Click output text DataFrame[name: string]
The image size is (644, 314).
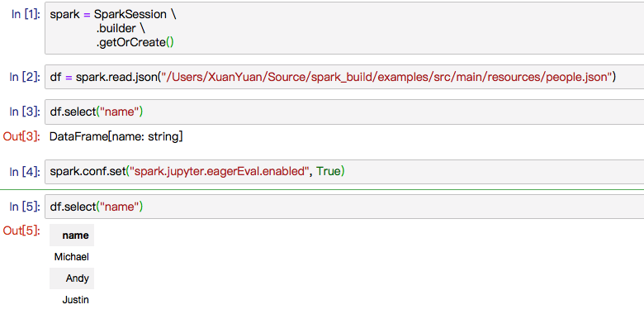[x=116, y=137]
